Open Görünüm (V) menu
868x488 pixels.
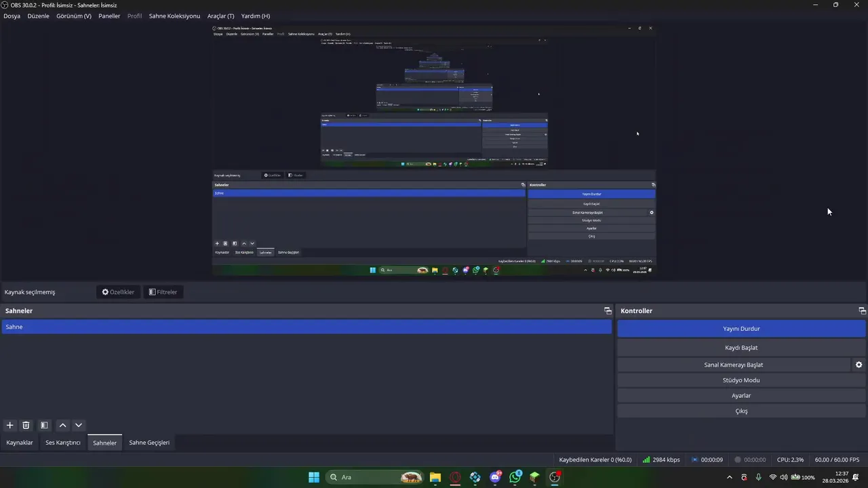click(74, 16)
